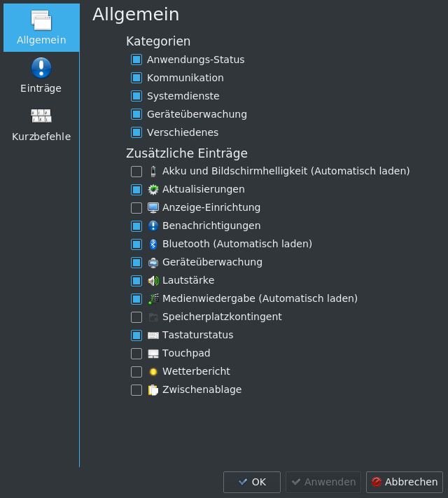Click the Systemdienste label text
The height and width of the screenshot is (498, 448).
point(183,96)
